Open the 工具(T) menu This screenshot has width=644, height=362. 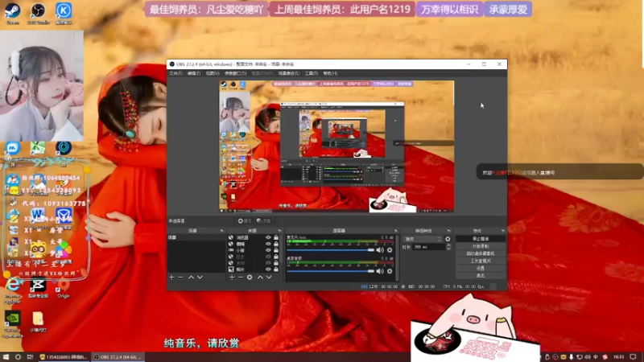pos(312,73)
